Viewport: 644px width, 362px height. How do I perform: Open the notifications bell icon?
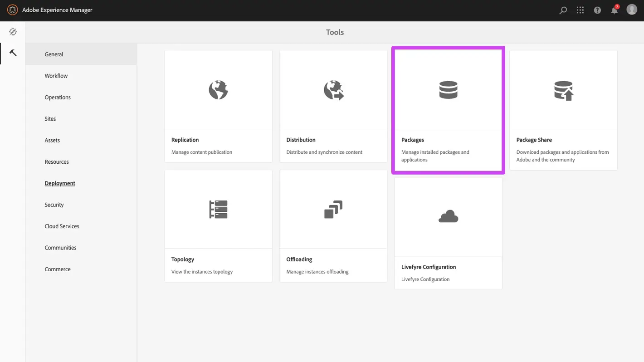pyautogui.click(x=614, y=10)
